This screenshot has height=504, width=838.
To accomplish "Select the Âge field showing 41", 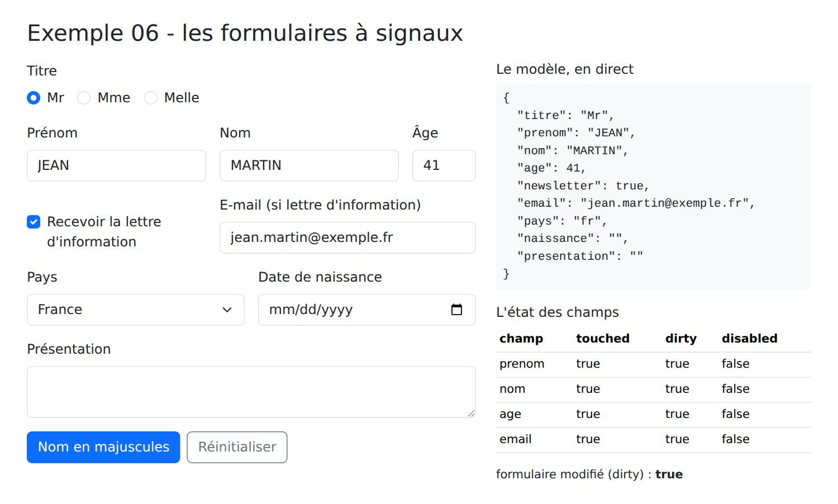I will pyautogui.click(x=444, y=165).
